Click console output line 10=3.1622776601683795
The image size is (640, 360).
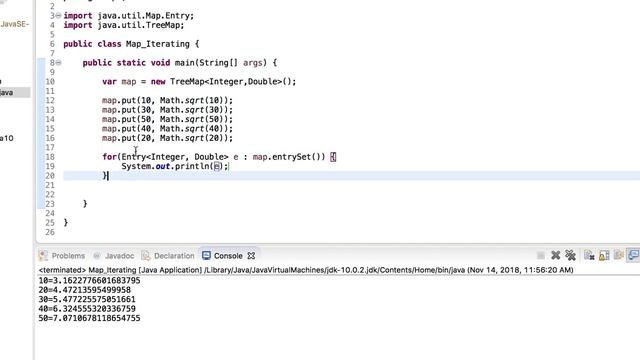pos(89,281)
